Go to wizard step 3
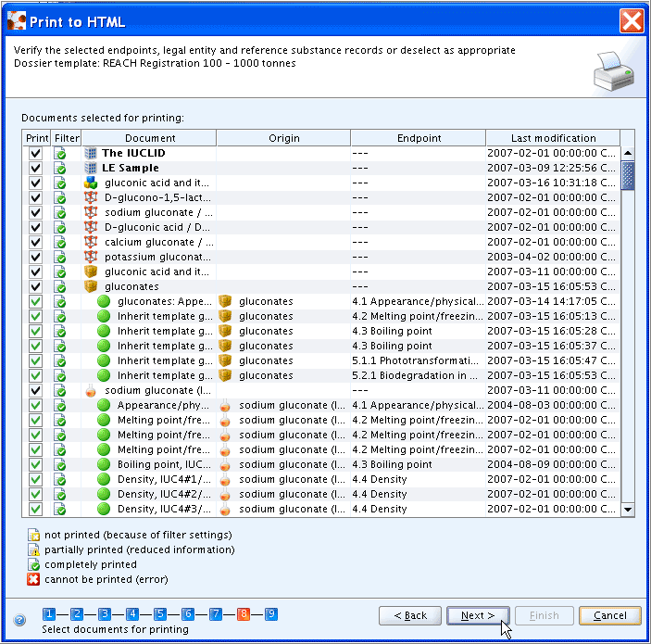Screen dimensions: 651x644 coord(105,613)
